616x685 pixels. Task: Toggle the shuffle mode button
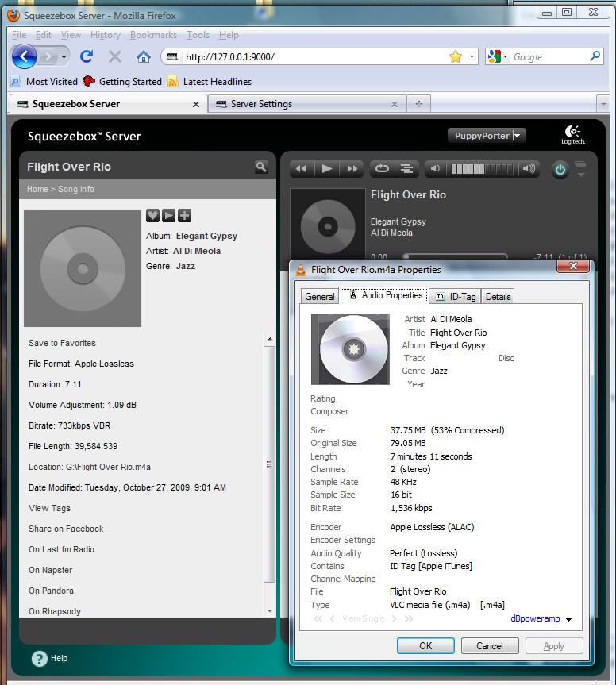pyautogui.click(x=406, y=168)
